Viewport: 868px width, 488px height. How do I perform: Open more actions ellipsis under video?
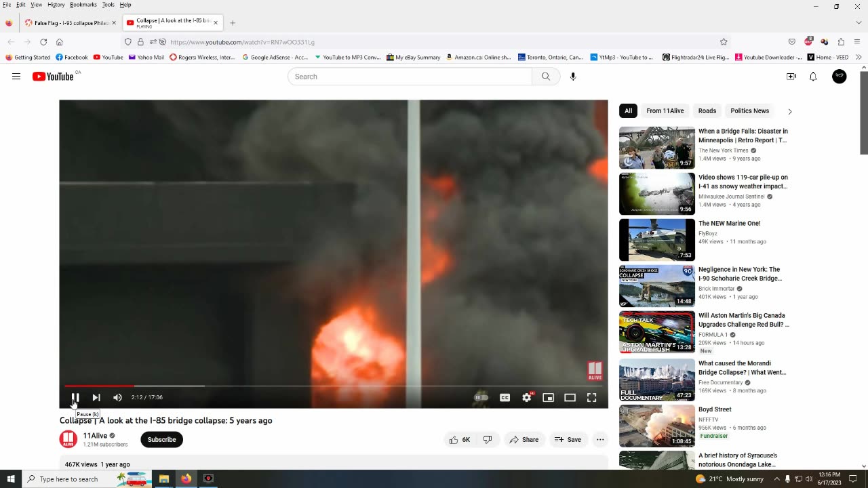click(x=600, y=440)
